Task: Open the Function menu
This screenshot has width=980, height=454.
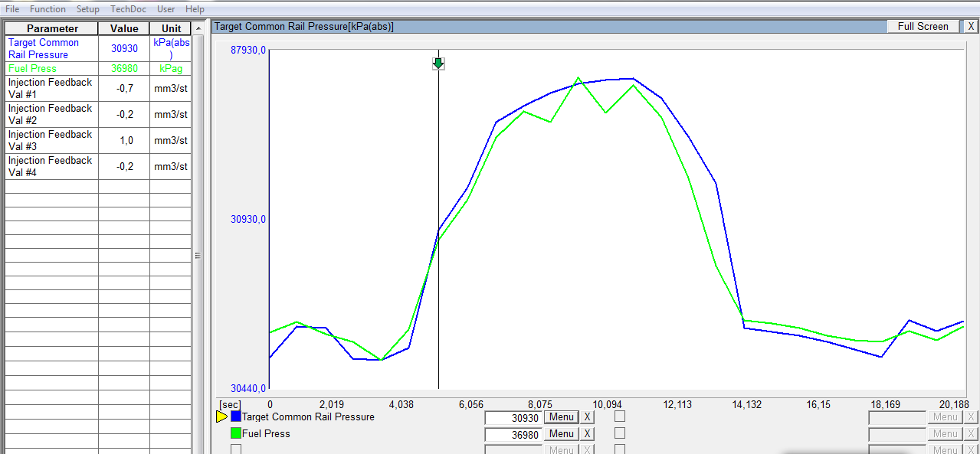Action: (48, 9)
